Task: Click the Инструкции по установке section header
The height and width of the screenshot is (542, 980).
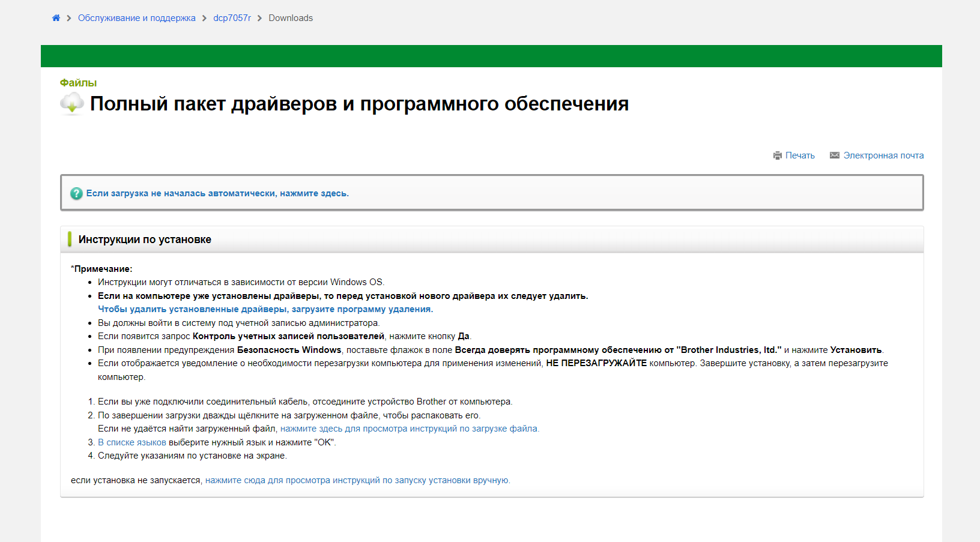Action: tap(492, 239)
